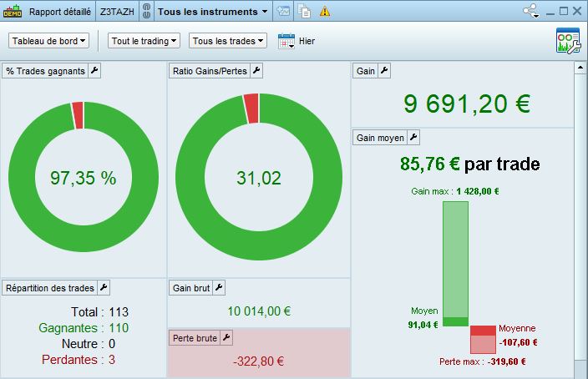Close the Rapport détaillé window
Viewport: 588px width, 379px height.
[577, 11]
